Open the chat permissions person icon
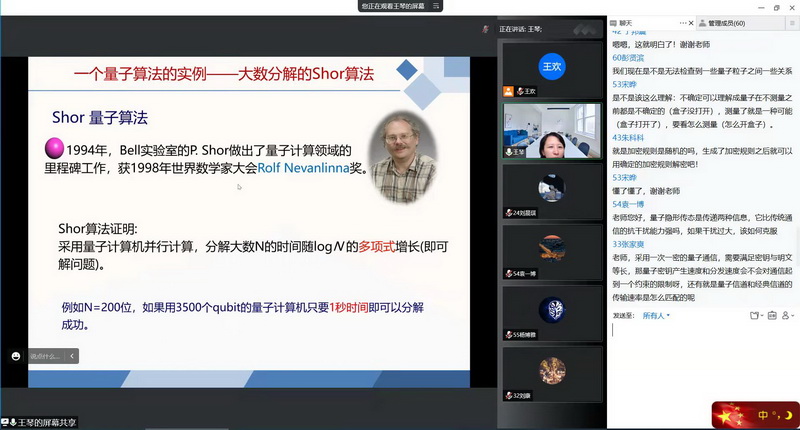Image resolution: width=800 pixels, height=430 pixels. point(788,315)
